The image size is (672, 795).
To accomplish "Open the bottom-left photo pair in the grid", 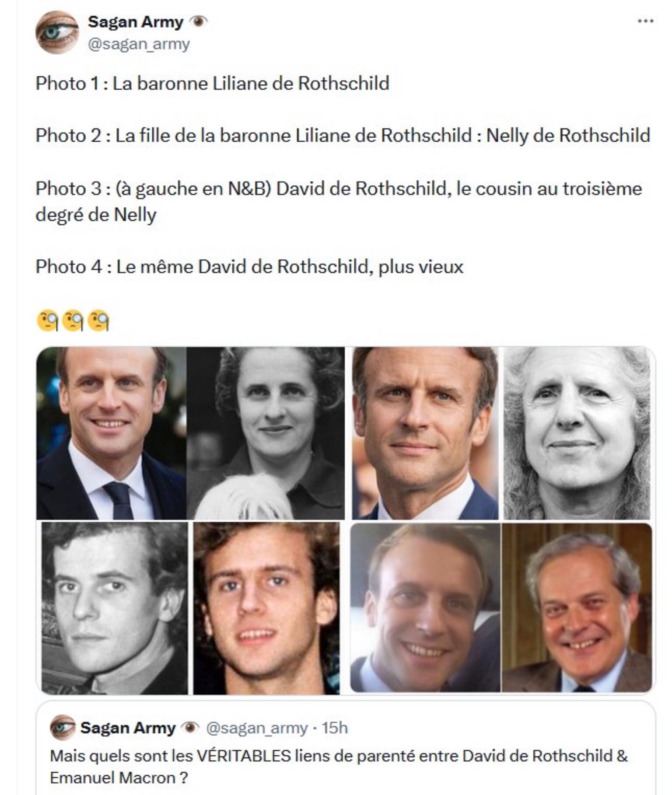I will pyautogui.click(x=190, y=608).
